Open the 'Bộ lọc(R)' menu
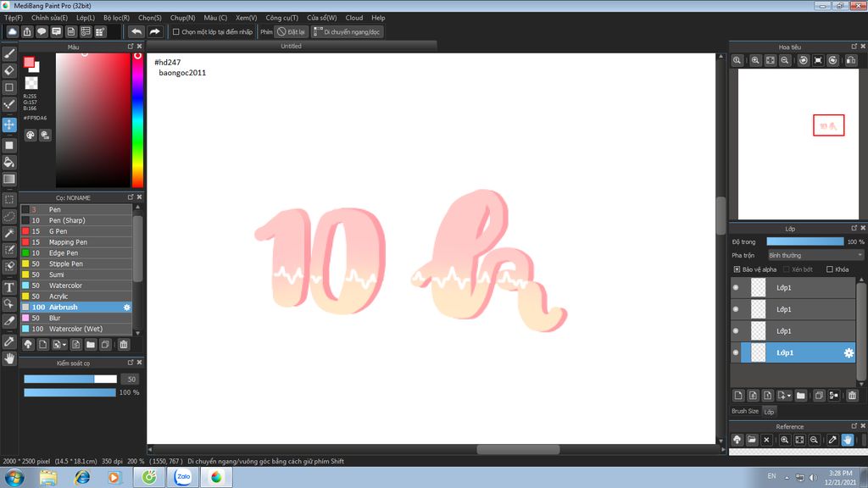The image size is (868, 488). click(x=116, y=18)
